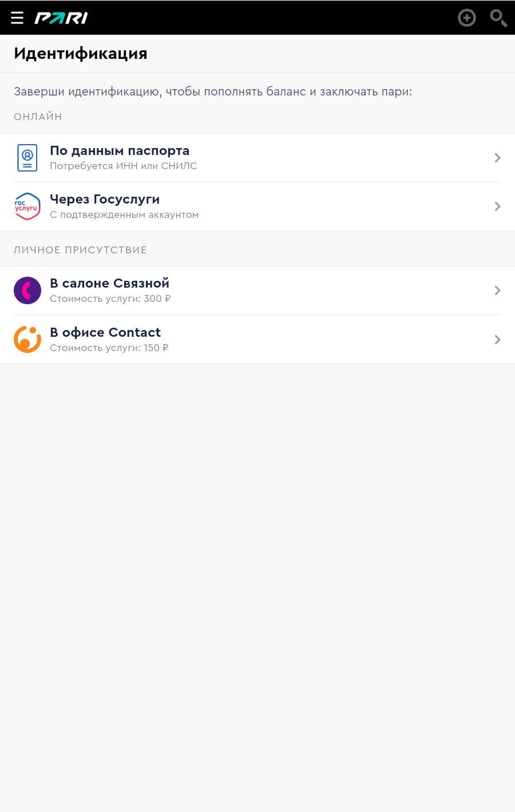Image resolution: width=515 pixels, height=812 pixels.
Task: Expand the В салоне Связной chevron
Action: 497,290
